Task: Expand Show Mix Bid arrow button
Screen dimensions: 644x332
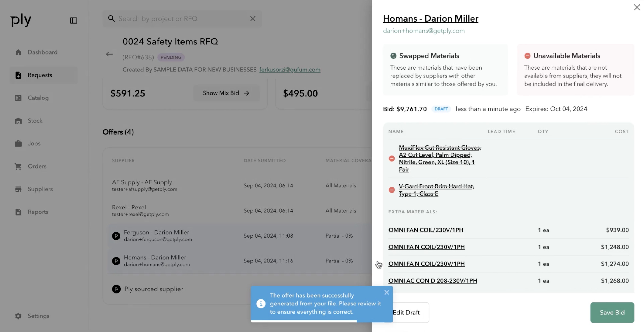Action: (x=226, y=93)
